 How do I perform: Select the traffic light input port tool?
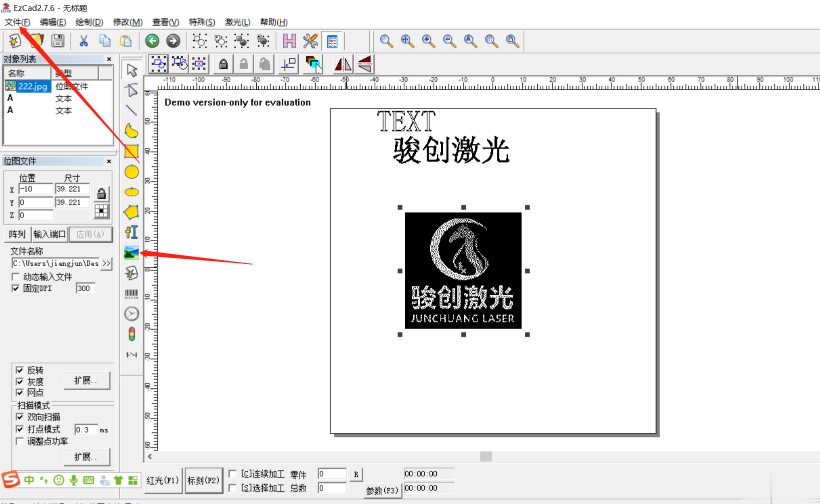[132, 334]
